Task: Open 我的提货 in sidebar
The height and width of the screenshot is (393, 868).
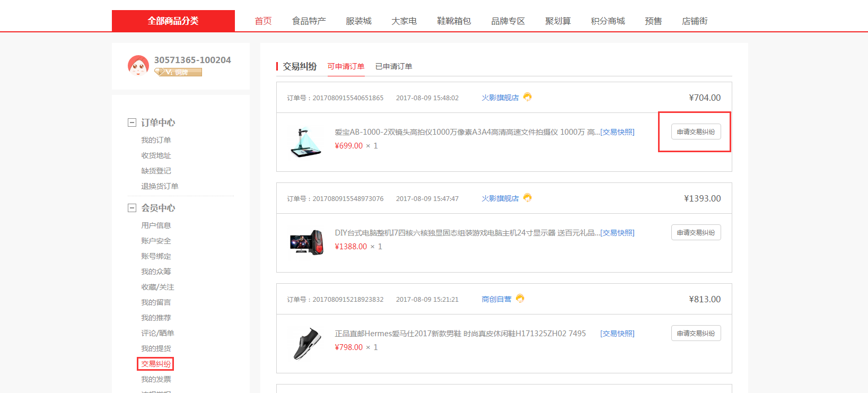Action: (156, 348)
